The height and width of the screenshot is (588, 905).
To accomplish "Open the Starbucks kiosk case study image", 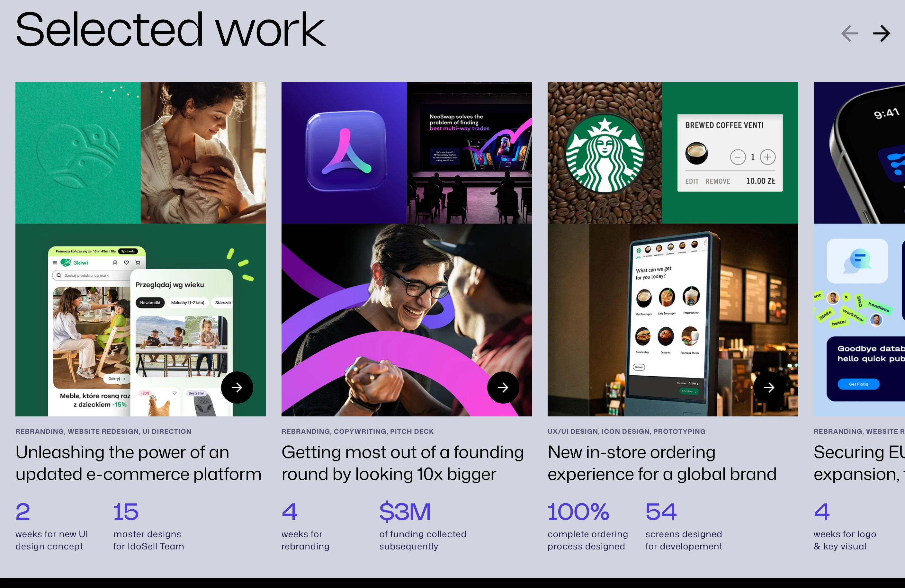I will [x=673, y=249].
